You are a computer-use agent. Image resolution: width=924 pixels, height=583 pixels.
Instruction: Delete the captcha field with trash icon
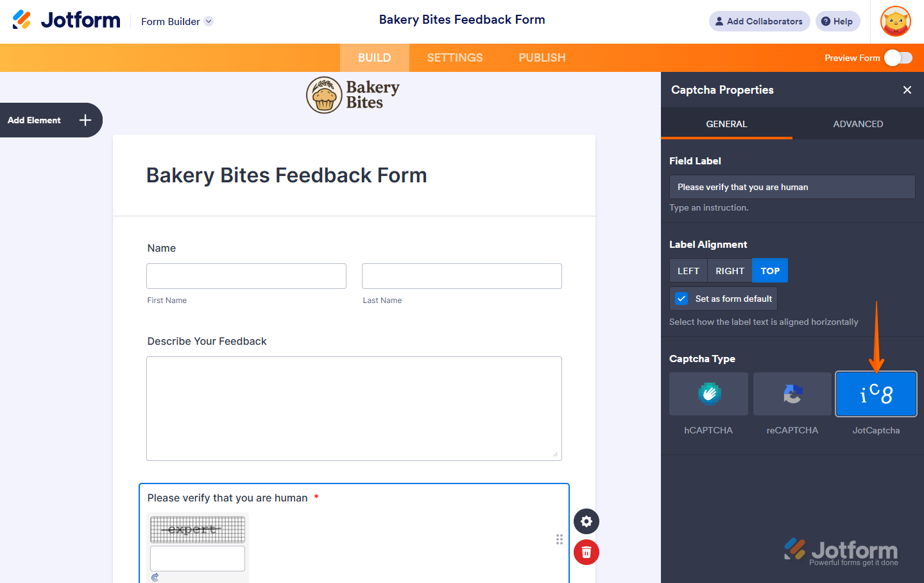pos(586,552)
